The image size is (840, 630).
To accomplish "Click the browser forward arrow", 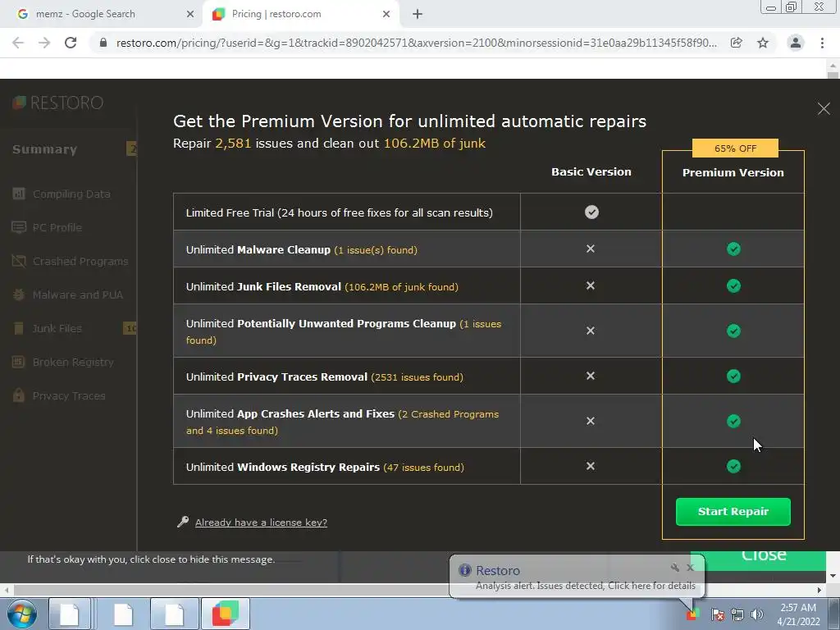I will tap(44, 43).
